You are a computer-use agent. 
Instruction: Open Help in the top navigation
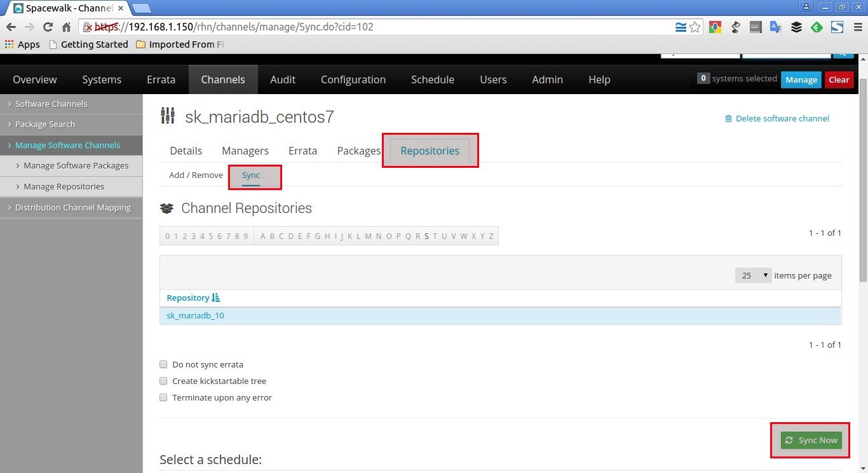(x=599, y=79)
